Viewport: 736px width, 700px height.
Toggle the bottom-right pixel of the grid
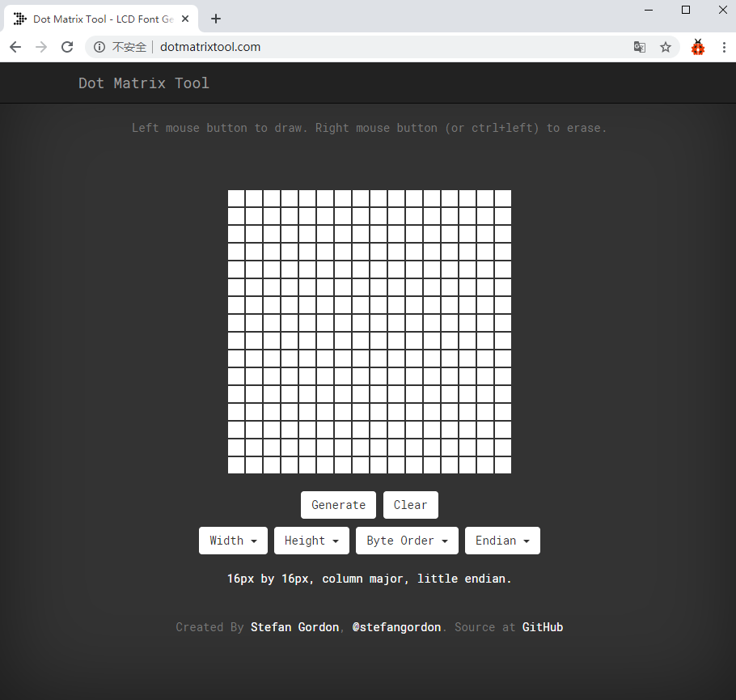[503, 465]
